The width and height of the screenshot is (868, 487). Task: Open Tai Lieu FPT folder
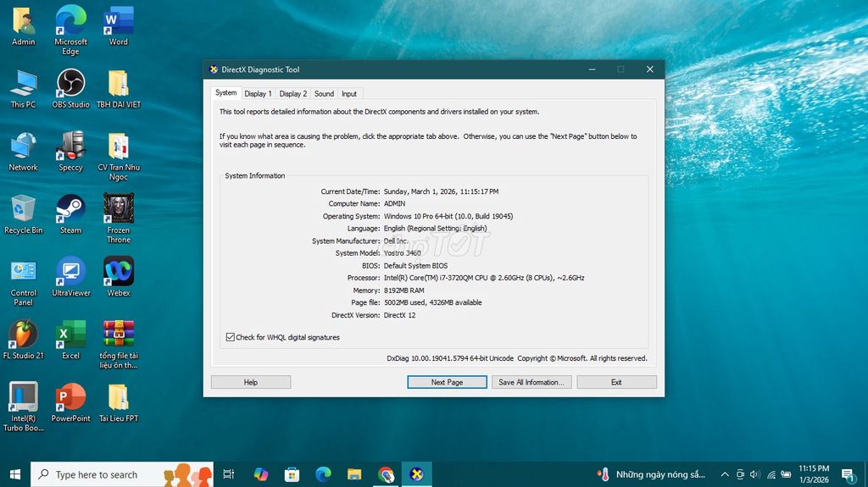(x=119, y=402)
